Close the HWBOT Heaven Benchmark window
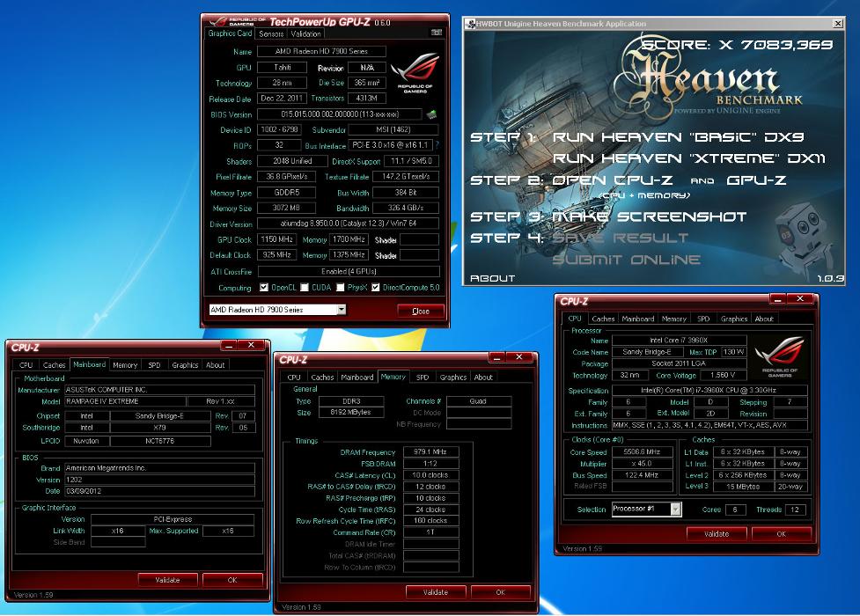The width and height of the screenshot is (860, 616). (837, 24)
